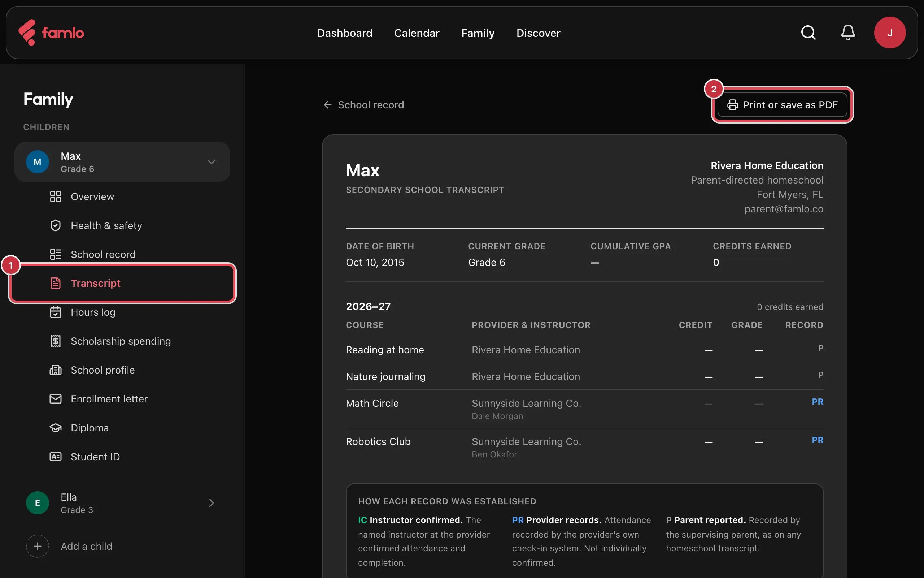Click the Robotics Club course name
Image resolution: width=924 pixels, height=578 pixels.
coord(378,441)
